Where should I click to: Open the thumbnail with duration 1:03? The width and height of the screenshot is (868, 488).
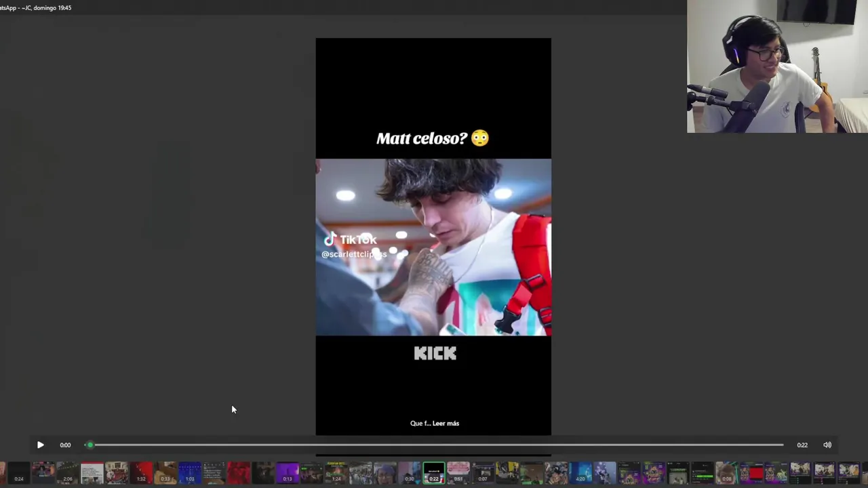coord(189,472)
